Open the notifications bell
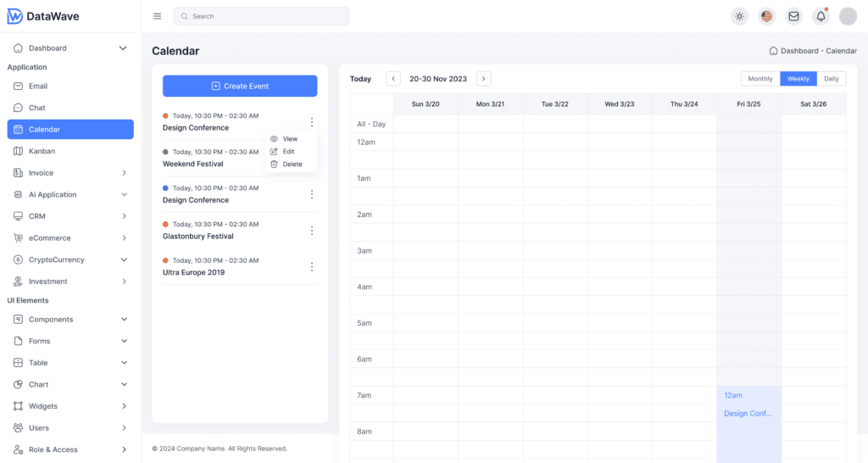The height and width of the screenshot is (463, 868). pyautogui.click(x=821, y=16)
